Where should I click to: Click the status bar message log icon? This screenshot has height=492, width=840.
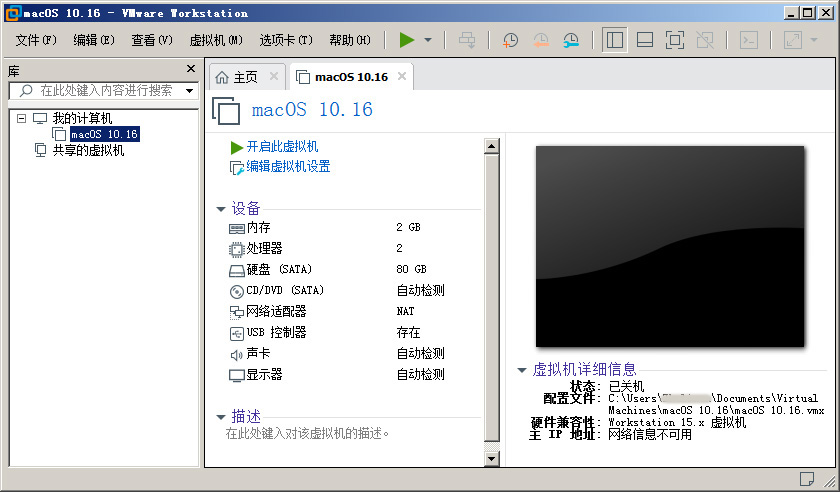point(806,478)
